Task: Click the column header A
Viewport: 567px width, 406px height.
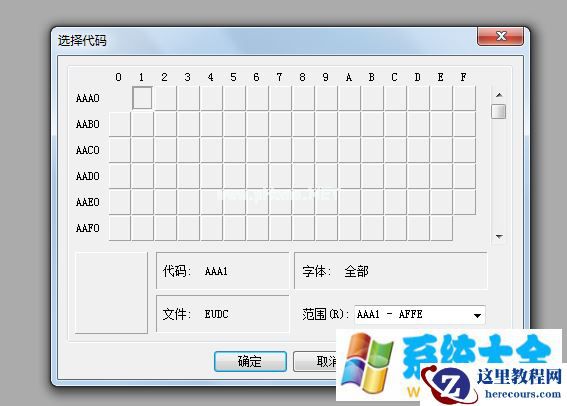Action: pos(349,77)
